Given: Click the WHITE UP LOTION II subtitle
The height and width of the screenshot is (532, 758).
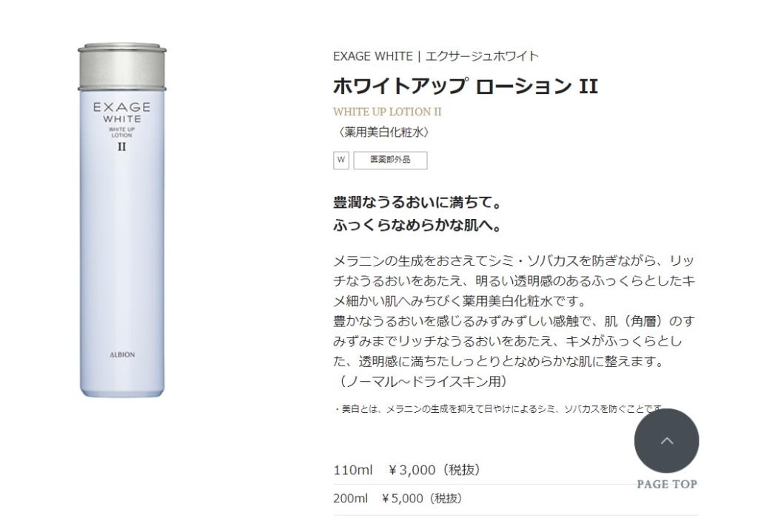Looking at the screenshot, I should (387, 112).
